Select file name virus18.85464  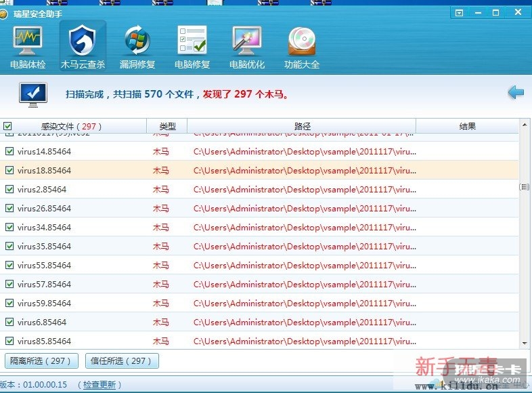coord(44,171)
